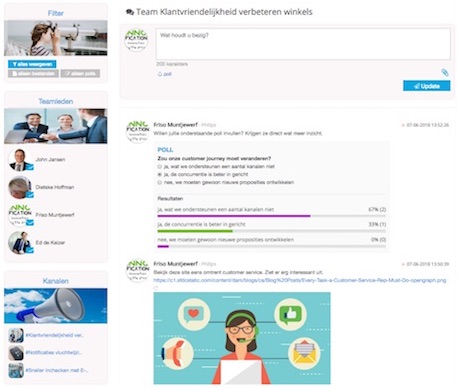Click the 'Wat houdt u bezig?' text field
Image resolution: width=458 pixels, height=388 pixels.
pyautogui.click(x=303, y=44)
